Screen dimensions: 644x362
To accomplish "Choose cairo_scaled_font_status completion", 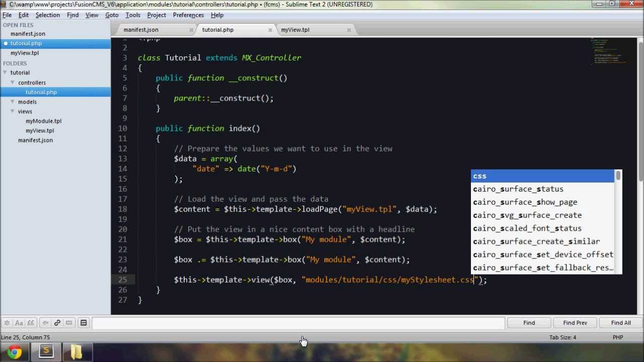I will [542, 228].
